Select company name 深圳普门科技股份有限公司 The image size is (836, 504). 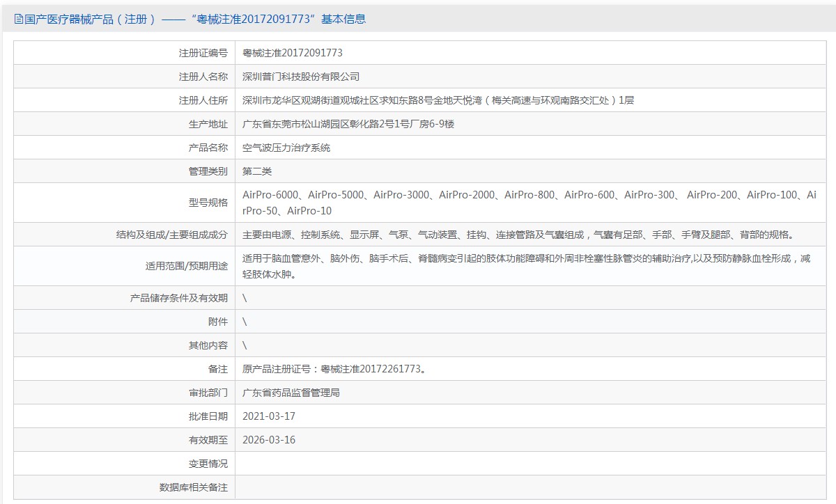point(301,77)
